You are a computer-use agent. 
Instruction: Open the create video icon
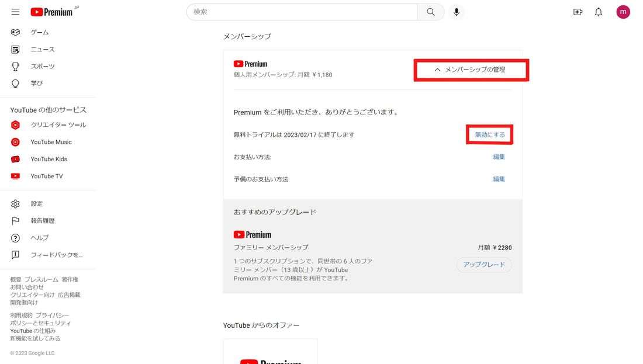[x=578, y=12]
